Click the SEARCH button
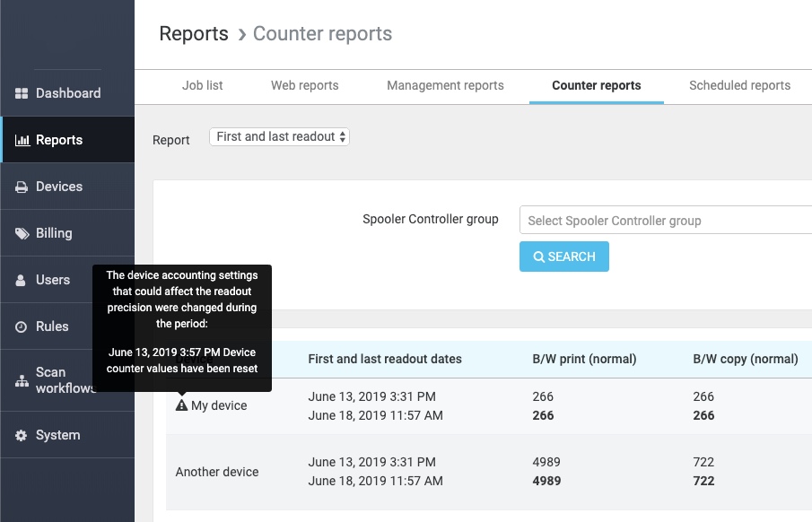This screenshot has width=812, height=522. 563,256
